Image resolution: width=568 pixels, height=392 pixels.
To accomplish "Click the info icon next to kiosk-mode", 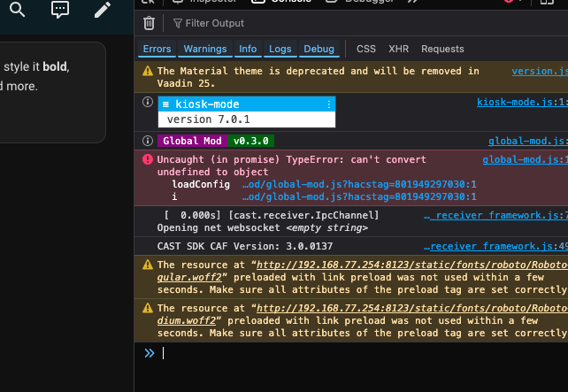I will 148,103.
